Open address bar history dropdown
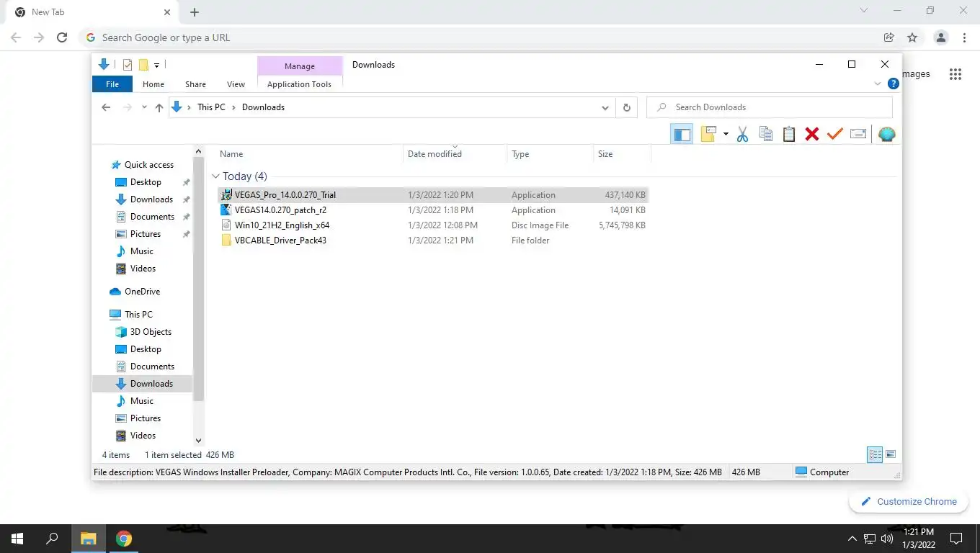 605,107
